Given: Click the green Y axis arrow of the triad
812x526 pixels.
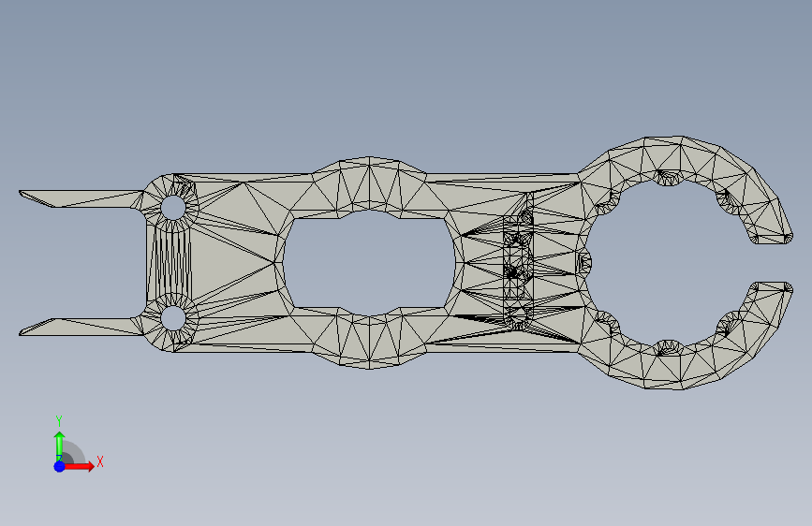Looking at the screenshot, I should coord(60,446).
